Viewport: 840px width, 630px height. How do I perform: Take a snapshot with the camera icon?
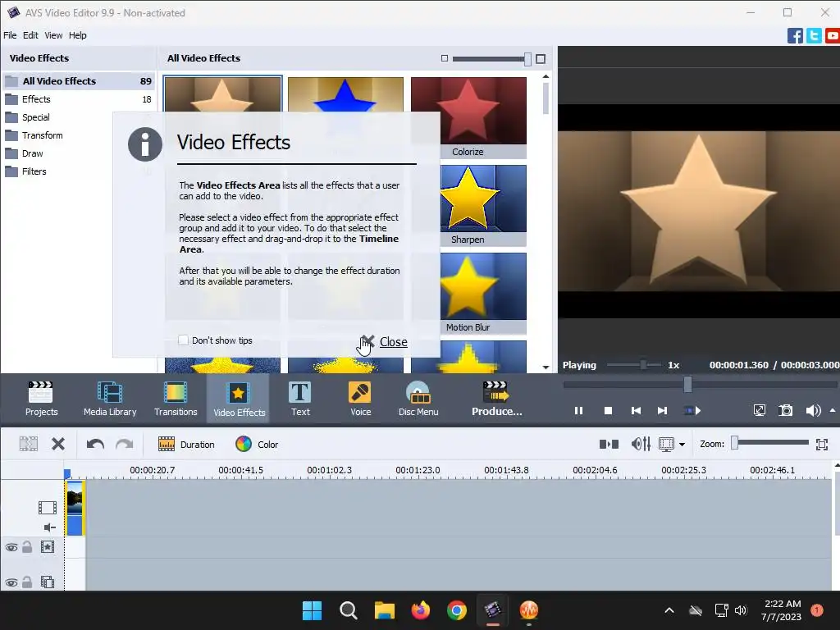785,411
